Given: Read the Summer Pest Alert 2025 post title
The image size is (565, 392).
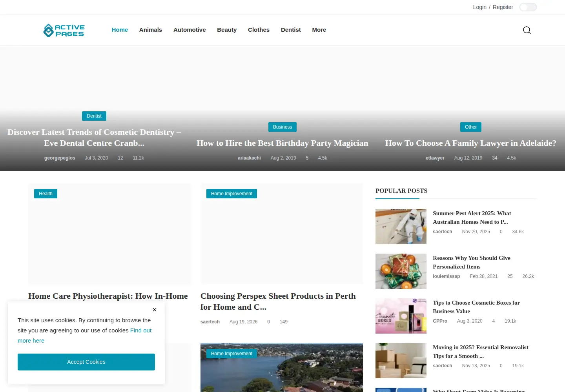Looking at the screenshot, I should pyautogui.click(x=472, y=218).
